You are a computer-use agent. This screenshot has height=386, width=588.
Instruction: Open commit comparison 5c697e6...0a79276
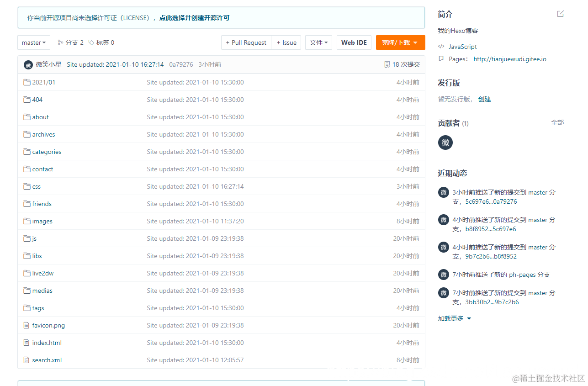pos(491,201)
